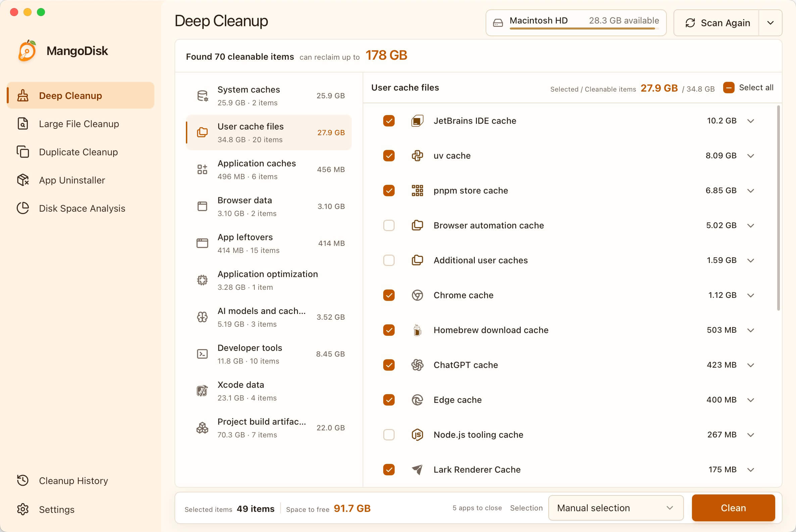Click the Cleanup History clock icon

pyautogui.click(x=23, y=480)
